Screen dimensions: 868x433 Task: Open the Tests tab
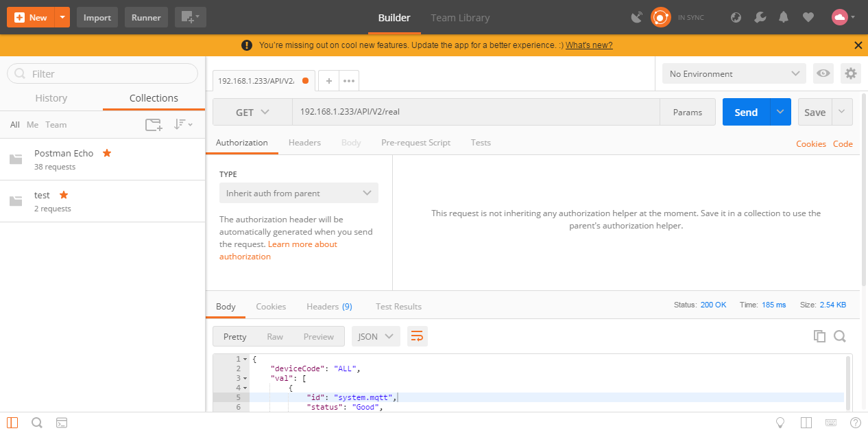481,143
